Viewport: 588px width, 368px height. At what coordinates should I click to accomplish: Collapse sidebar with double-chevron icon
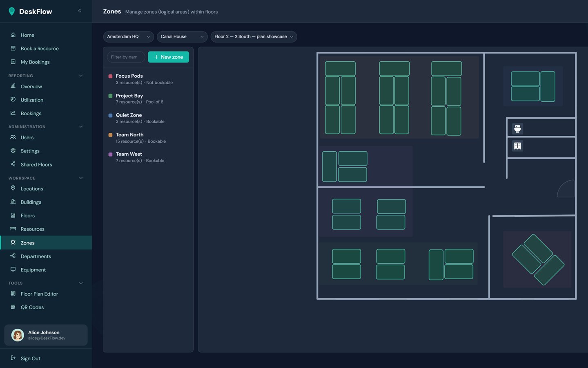tap(80, 11)
